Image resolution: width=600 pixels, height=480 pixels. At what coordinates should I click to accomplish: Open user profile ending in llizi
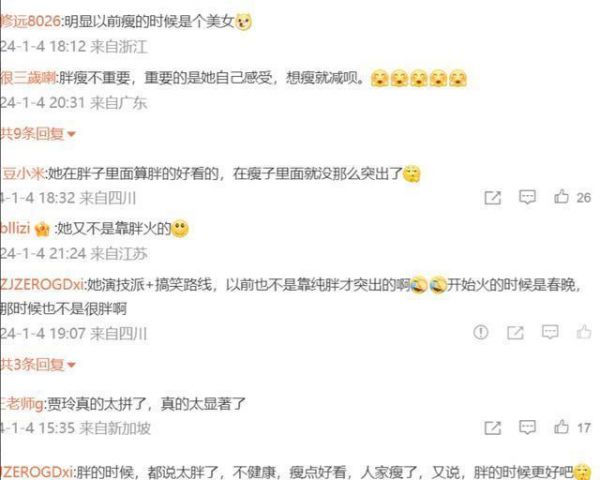pyautogui.click(x=15, y=228)
